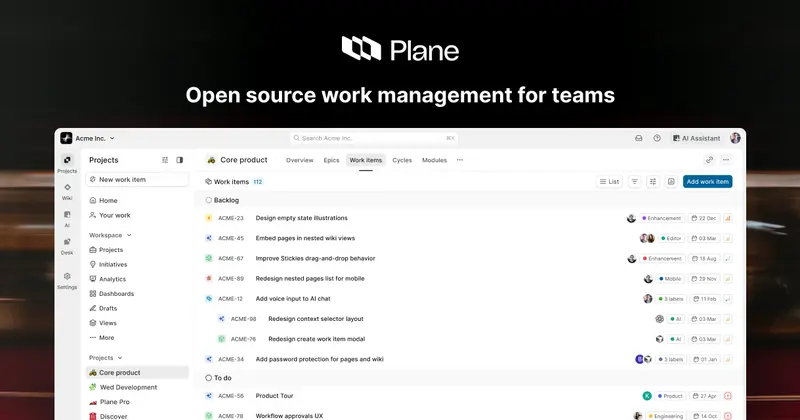Collapse the Workspace section chevron
This screenshot has height=420, width=800.
pyautogui.click(x=129, y=235)
